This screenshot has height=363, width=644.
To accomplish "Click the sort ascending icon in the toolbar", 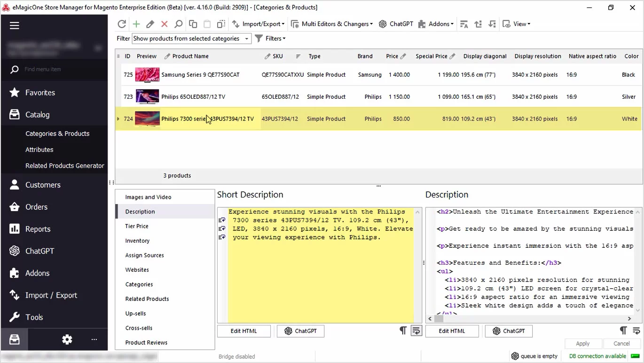I will 478,24.
